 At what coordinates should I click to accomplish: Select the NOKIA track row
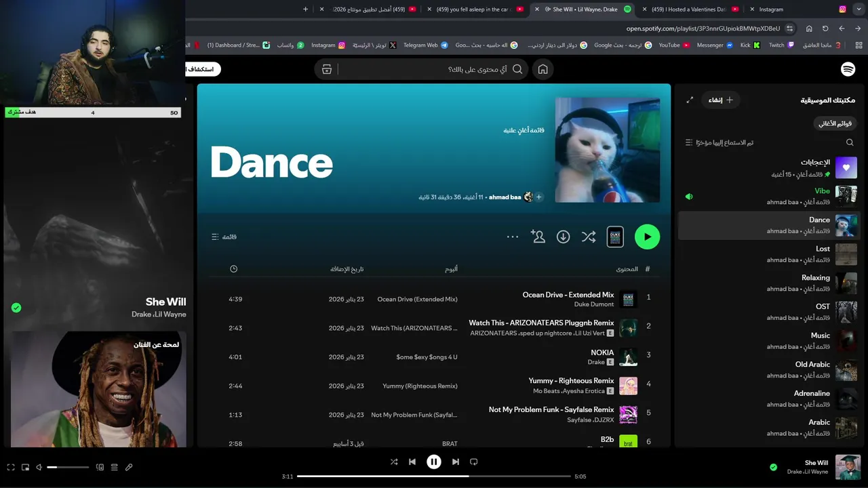[x=434, y=357]
